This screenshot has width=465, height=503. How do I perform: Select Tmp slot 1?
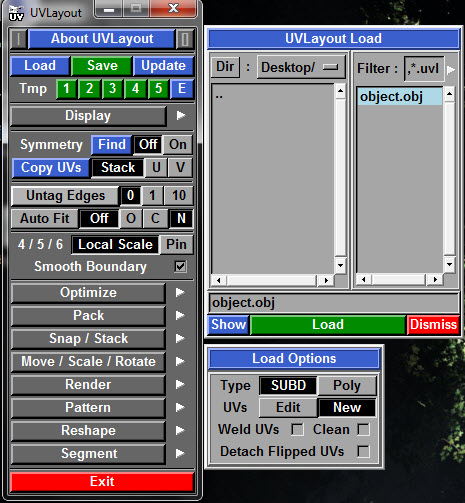[66, 89]
